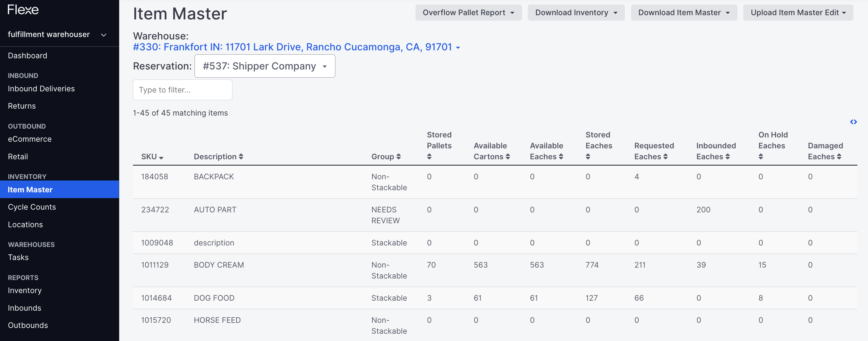
Task: Click SKU 184058 cell
Action: tap(154, 177)
